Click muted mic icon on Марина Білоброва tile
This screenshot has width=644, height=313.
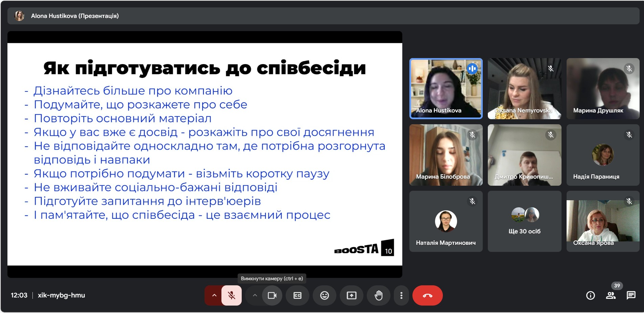click(x=472, y=135)
